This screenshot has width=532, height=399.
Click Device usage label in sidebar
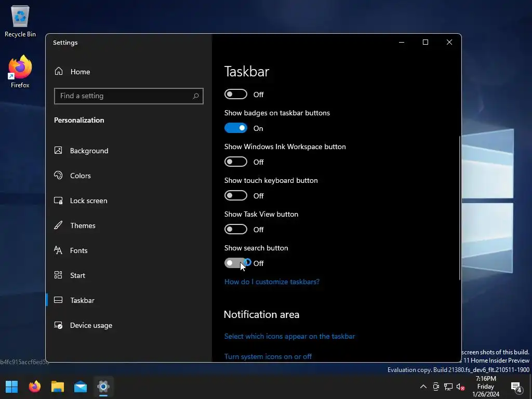tap(91, 325)
